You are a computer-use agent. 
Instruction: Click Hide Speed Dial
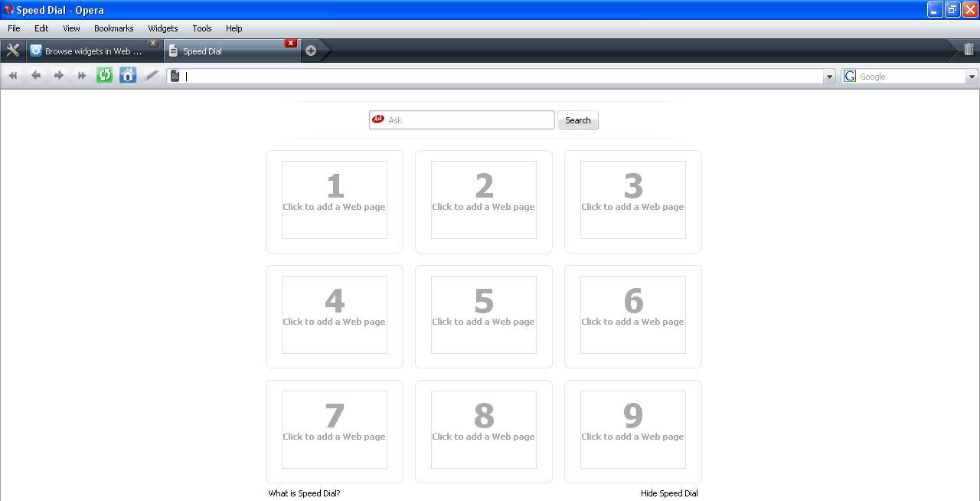coord(668,493)
